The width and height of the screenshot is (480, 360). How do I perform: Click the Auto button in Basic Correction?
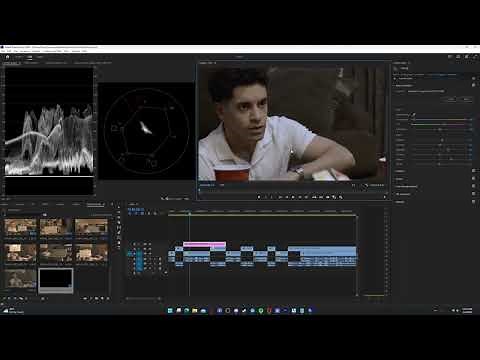click(x=451, y=99)
